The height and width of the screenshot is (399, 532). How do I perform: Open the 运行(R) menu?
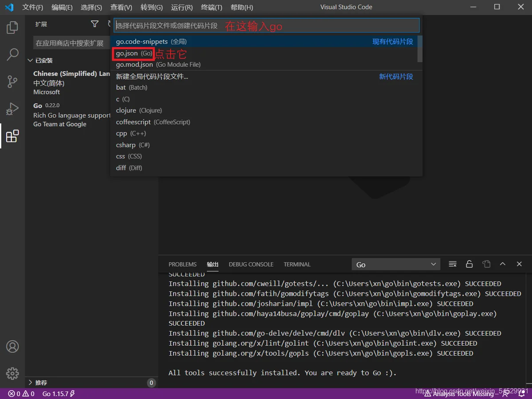click(x=182, y=7)
